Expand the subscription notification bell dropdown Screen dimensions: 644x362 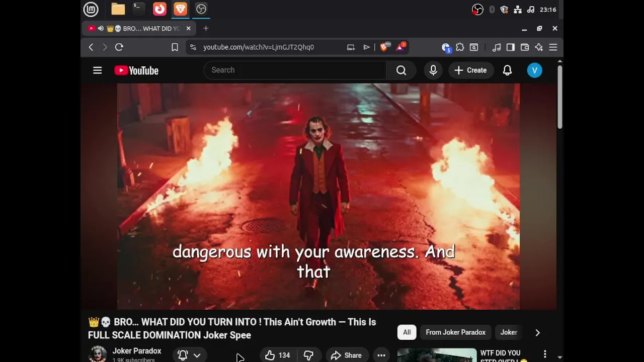189,355
